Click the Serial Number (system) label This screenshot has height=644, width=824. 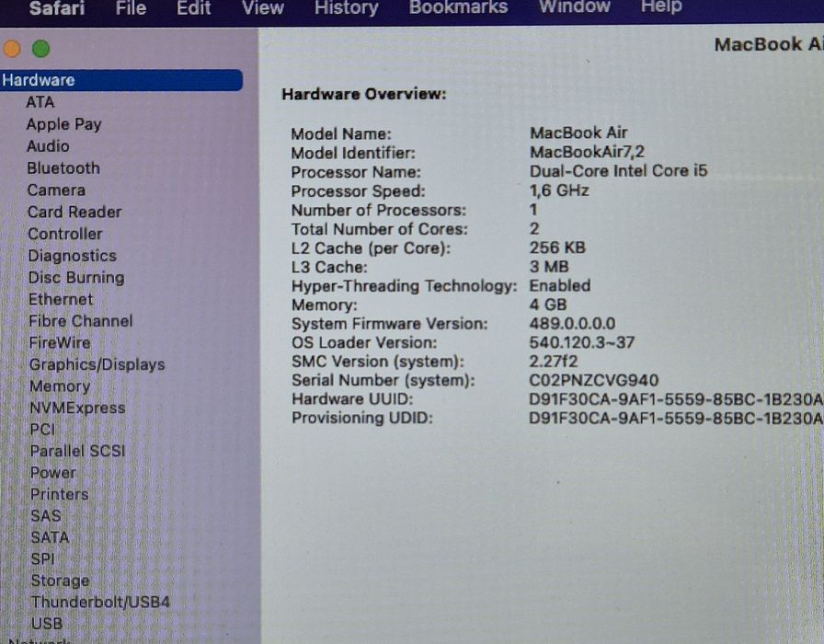pyautogui.click(x=383, y=380)
